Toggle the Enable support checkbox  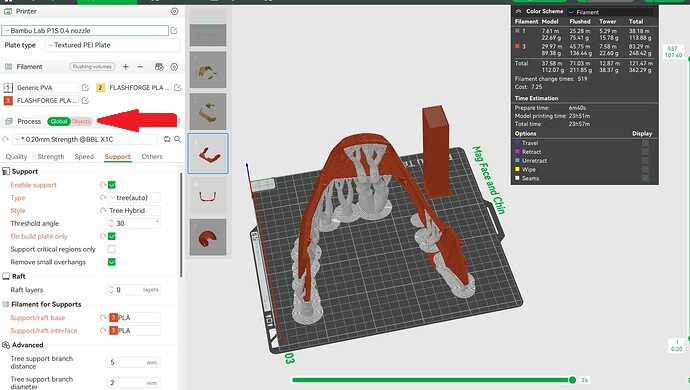112,185
